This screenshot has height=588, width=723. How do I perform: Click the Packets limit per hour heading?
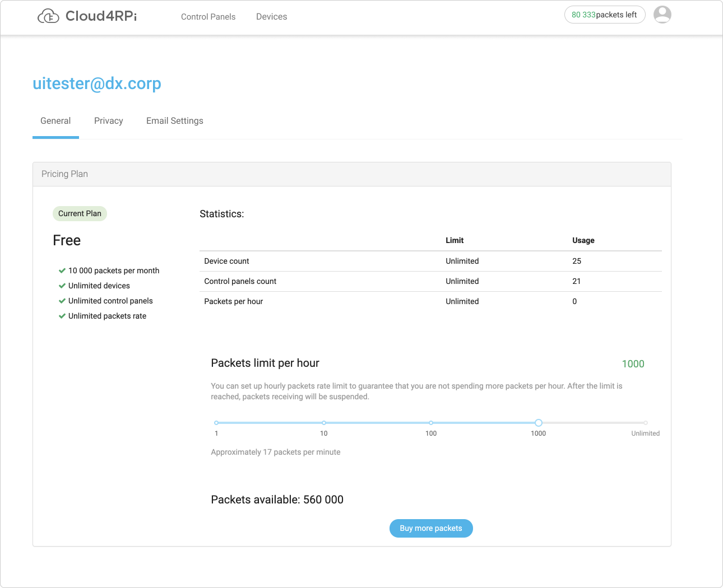[x=265, y=363]
